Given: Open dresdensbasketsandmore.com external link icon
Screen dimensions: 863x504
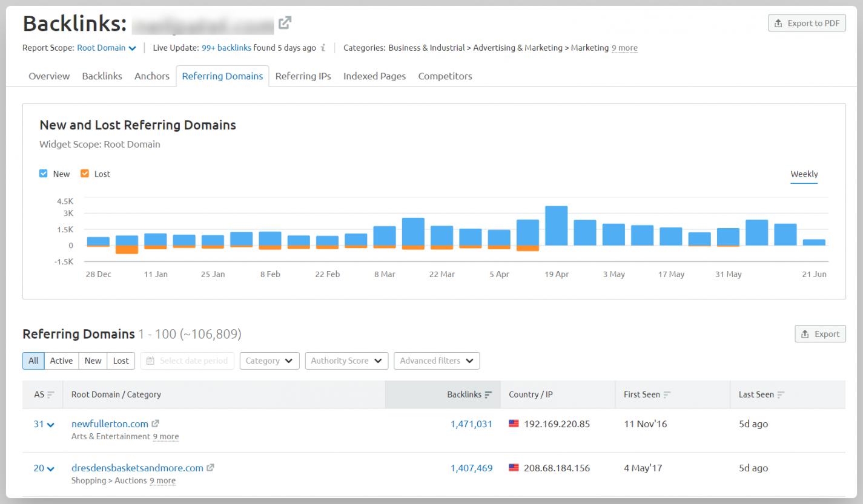Looking at the screenshot, I should (x=211, y=468).
